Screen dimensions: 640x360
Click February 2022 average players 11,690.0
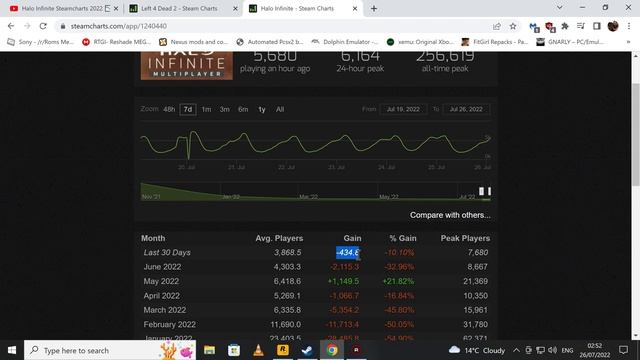point(285,324)
